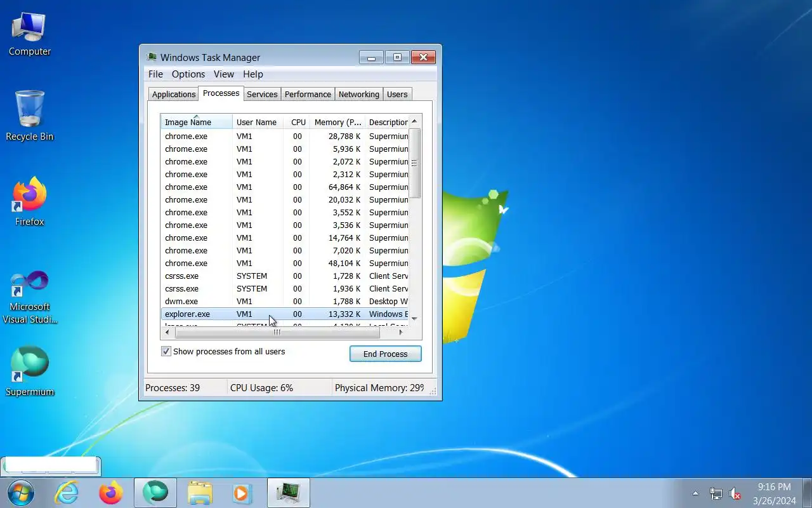The image size is (812, 508).
Task: Switch to the Performance tab
Action: (308, 94)
